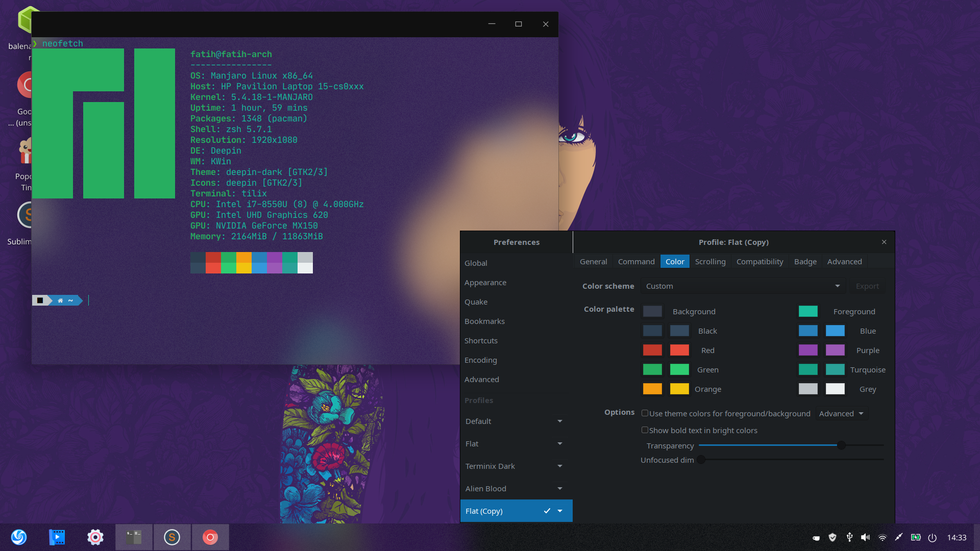Click the Wi-Fi icon in the system tray

click(882, 537)
